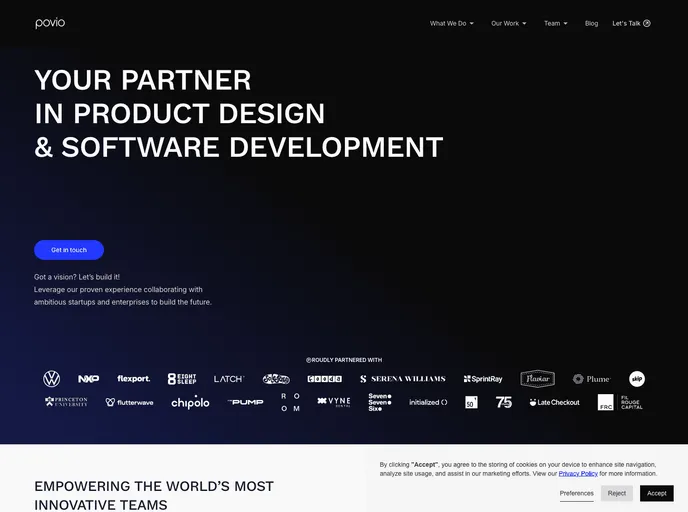Image resolution: width=688 pixels, height=512 pixels.
Task: Click the Late Checkout logo
Action: click(555, 402)
